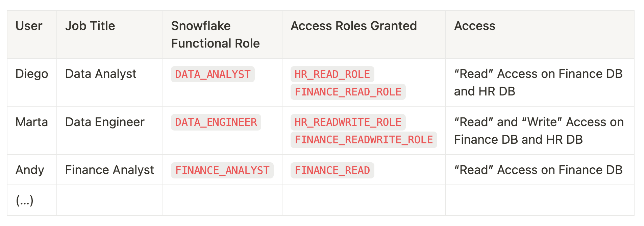Select the Finance Analyst job title cell
Viewport: 644px width, 226px height.
click(109, 170)
